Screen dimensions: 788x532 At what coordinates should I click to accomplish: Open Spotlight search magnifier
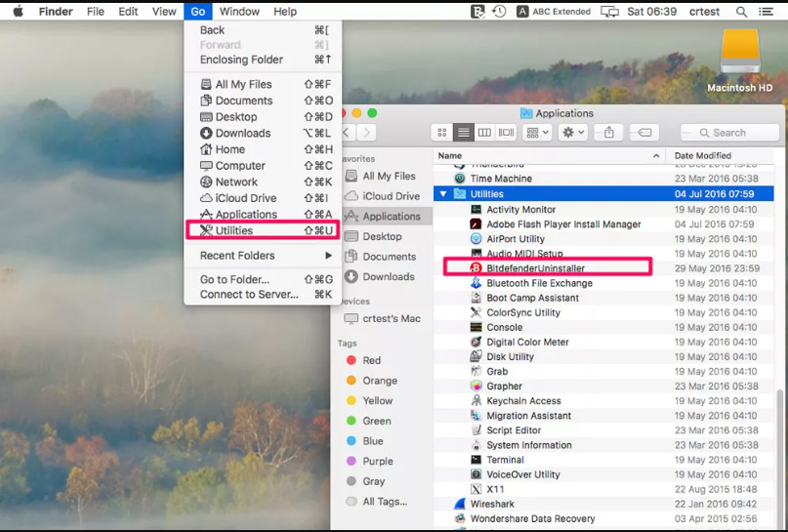pos(741,11)
